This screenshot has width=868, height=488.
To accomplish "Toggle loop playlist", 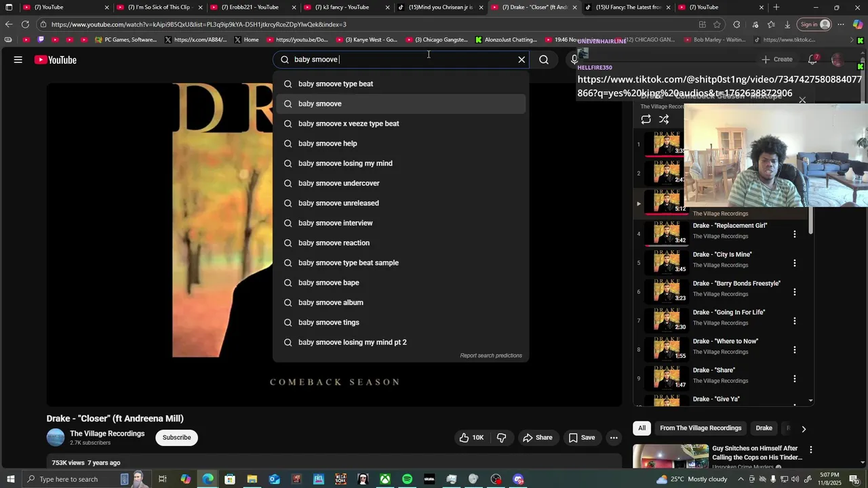I will [646, 119].
